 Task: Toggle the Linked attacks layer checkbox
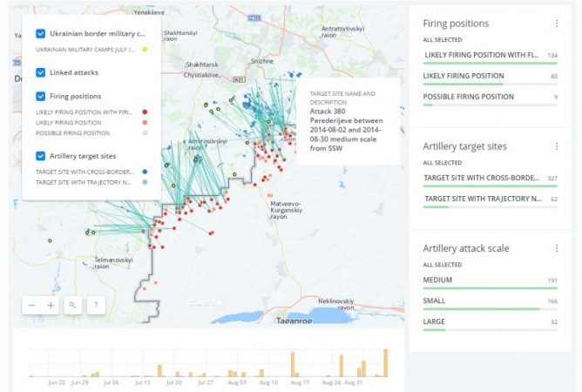tap(41, 72)
